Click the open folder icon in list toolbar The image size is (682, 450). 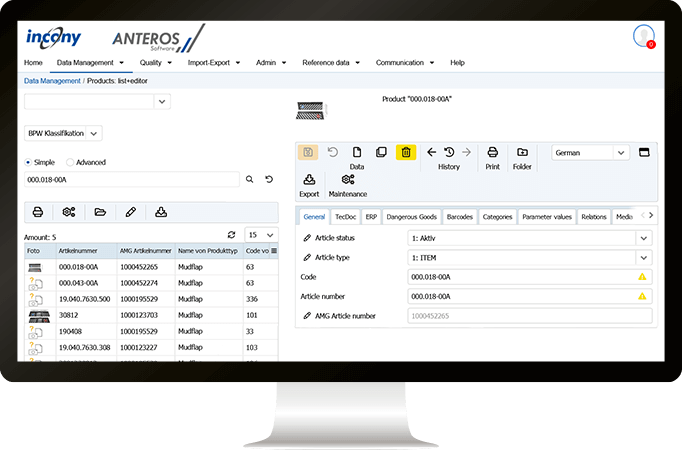[x=100, y=212]
